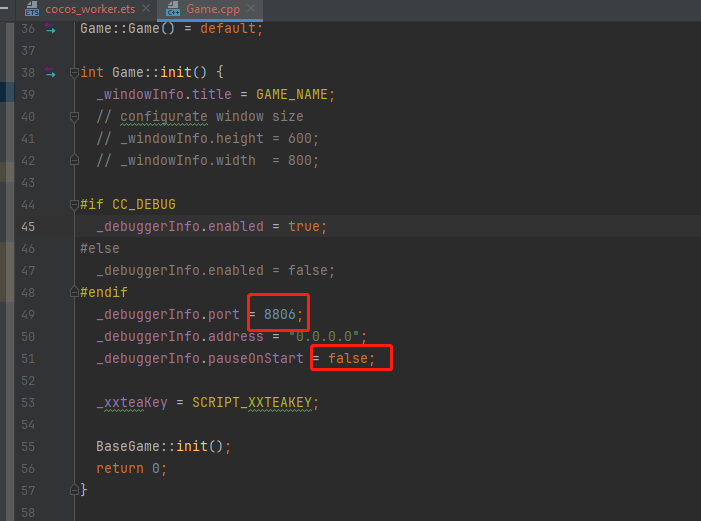
Task: Click the cocos_worker.ets file type icon
Action: pos(32,8)
